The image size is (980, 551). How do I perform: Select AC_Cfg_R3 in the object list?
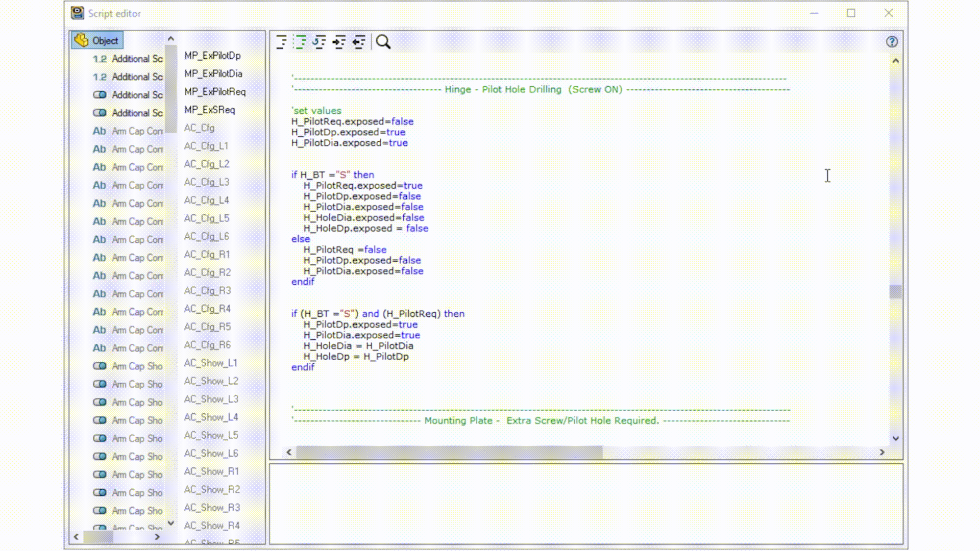tap(207, 291)
